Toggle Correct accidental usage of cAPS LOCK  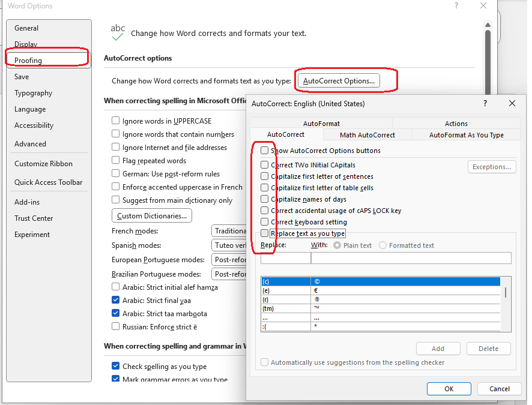[264, 211]
